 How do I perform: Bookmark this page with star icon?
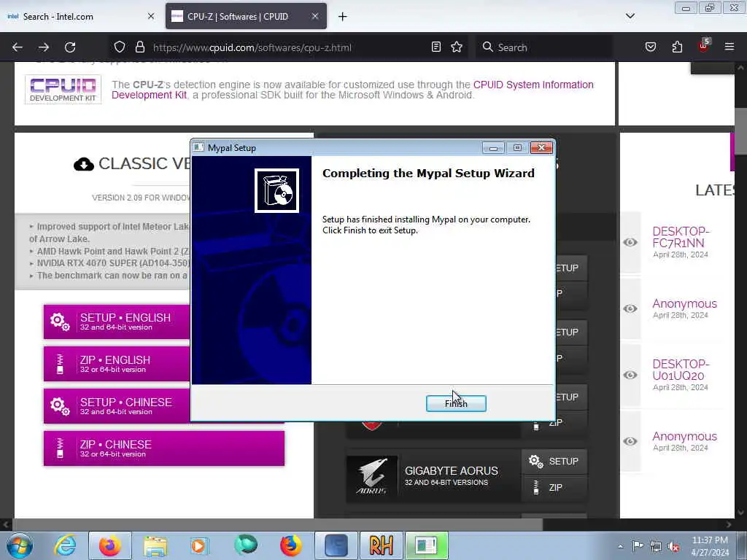tap(457, 47)
